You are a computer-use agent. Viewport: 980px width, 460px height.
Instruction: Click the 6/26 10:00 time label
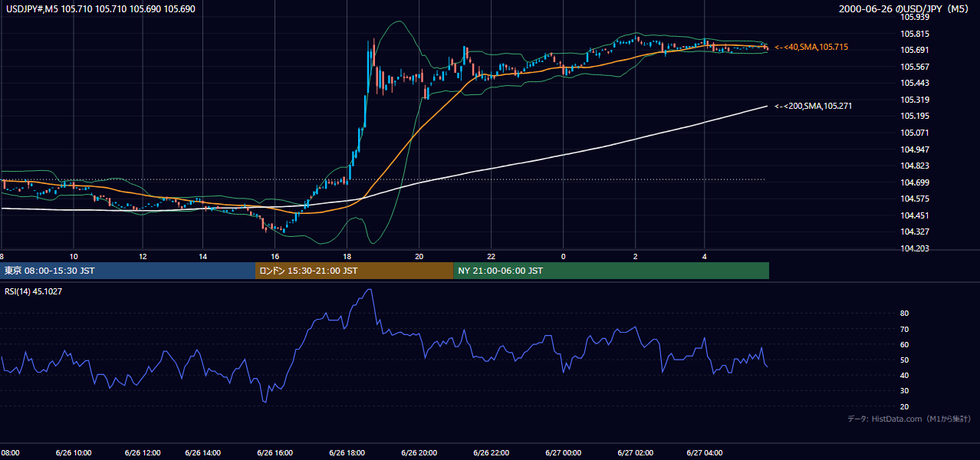coord(74,452)
